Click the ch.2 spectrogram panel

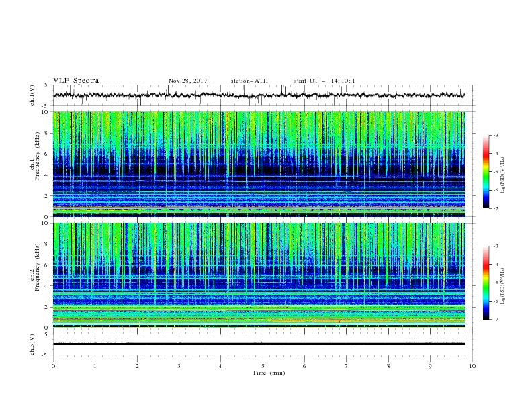pyautogui.click(x=259, y=275)
